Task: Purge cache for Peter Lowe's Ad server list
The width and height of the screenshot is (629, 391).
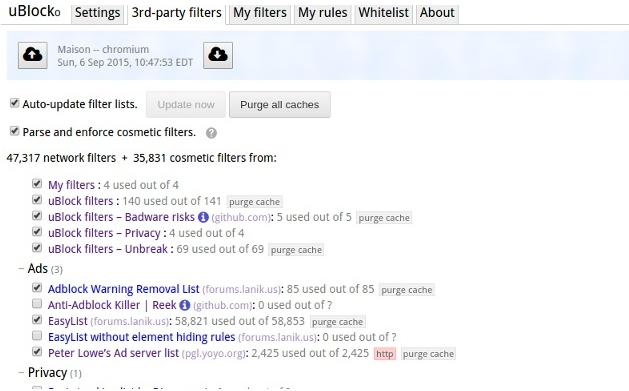Action: point(428,354)
